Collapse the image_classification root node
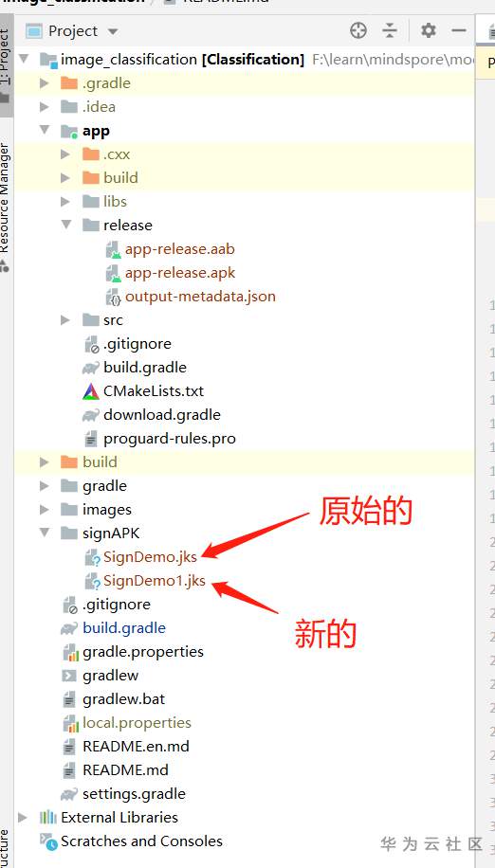This screenshot has height=868, width=495. tap(24, 60)
